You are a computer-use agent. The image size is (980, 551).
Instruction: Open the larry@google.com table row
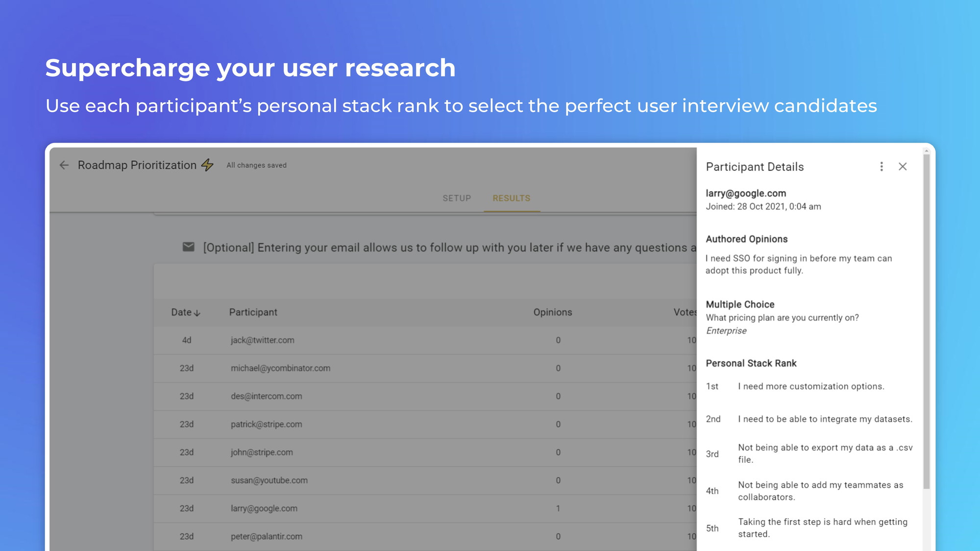264,509
